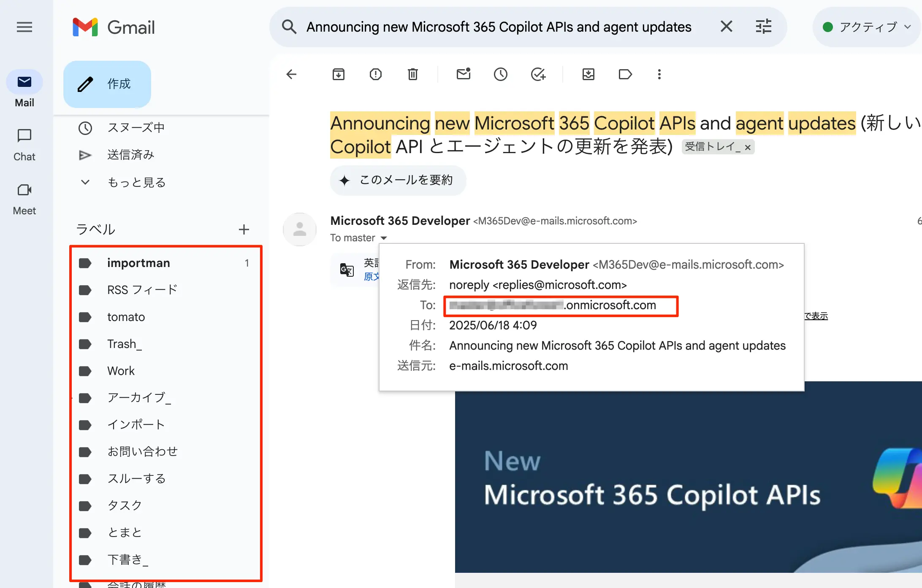Clear the search query with X
The height and width of the screenshot is (588, 922).
tap(726, 27)
